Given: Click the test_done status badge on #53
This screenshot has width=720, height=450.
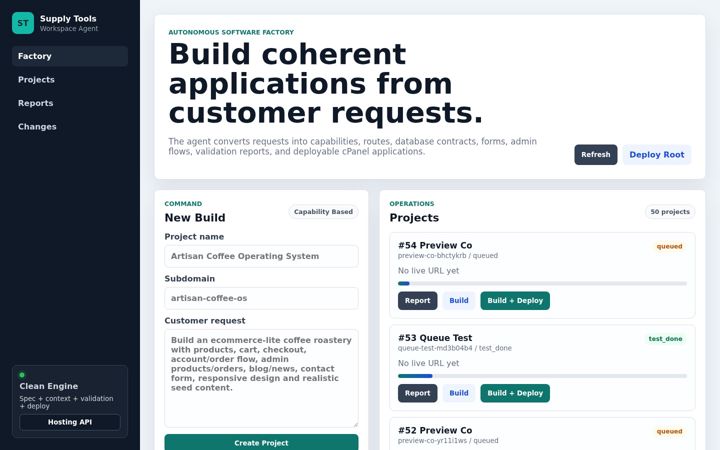Looking at the screenshot, I should pos(665,339).
